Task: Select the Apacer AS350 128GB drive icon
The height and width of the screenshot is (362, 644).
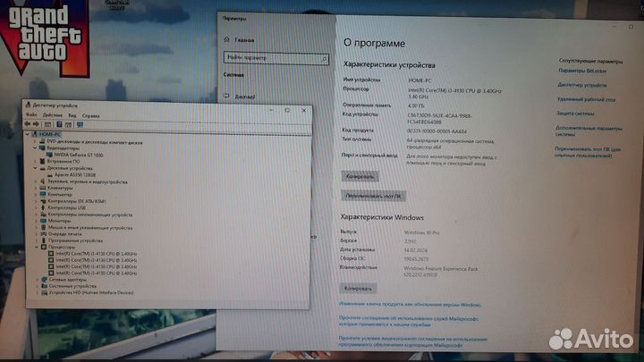Action: (50, 175)
